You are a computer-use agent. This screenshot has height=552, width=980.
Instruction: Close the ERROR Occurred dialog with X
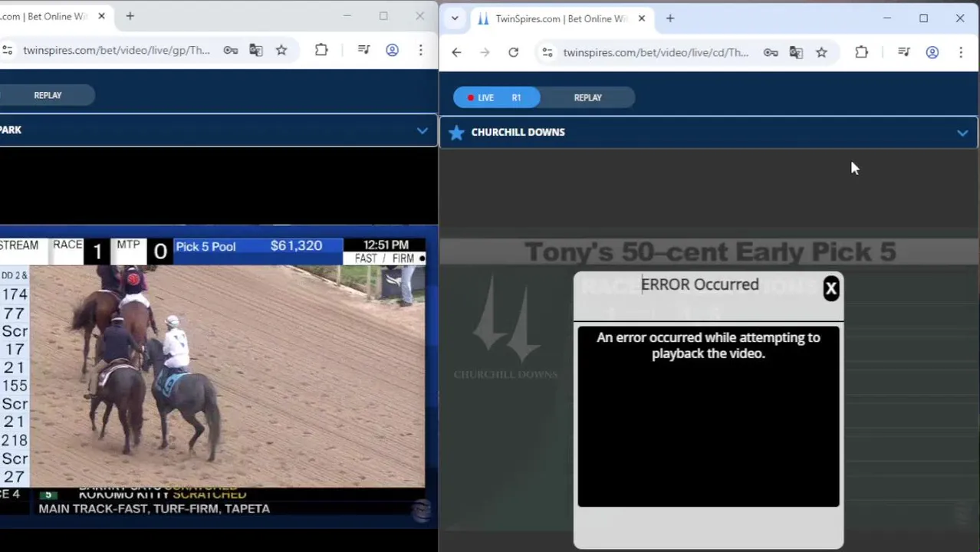click(830, 288)
